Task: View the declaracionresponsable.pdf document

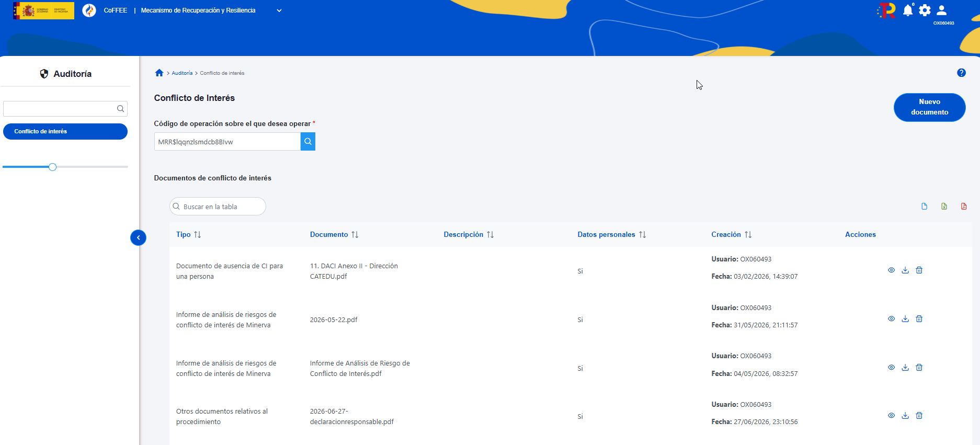Action: [x=891, y=416]
